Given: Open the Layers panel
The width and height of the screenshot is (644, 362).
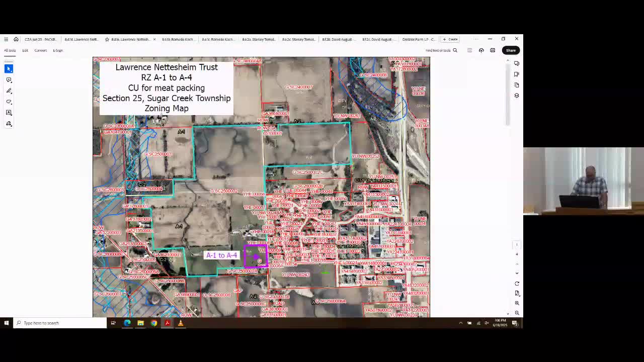Looking at the screenshot, I should click(x=517, y=95).
